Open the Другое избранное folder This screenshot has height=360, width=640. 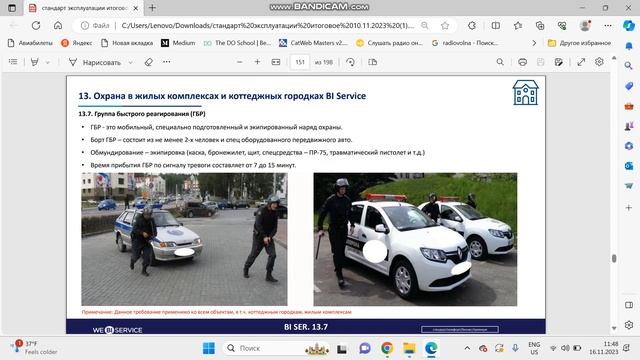coord(579,43)
